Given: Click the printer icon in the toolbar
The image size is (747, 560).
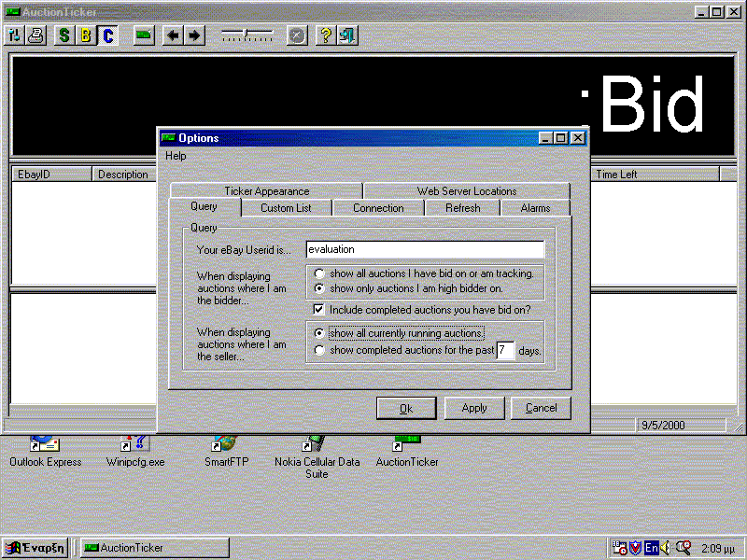Looking at the screenshot, I should tap(35, 35).
